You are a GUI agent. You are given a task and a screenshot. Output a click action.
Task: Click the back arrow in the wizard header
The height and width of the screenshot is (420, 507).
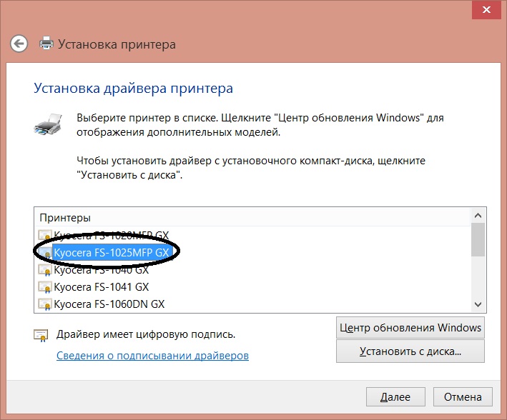19,44
